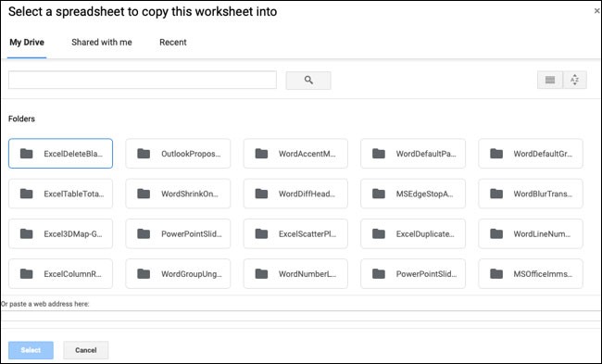
Task: Click the magnifying glass search button
Action: coord(308,81)
